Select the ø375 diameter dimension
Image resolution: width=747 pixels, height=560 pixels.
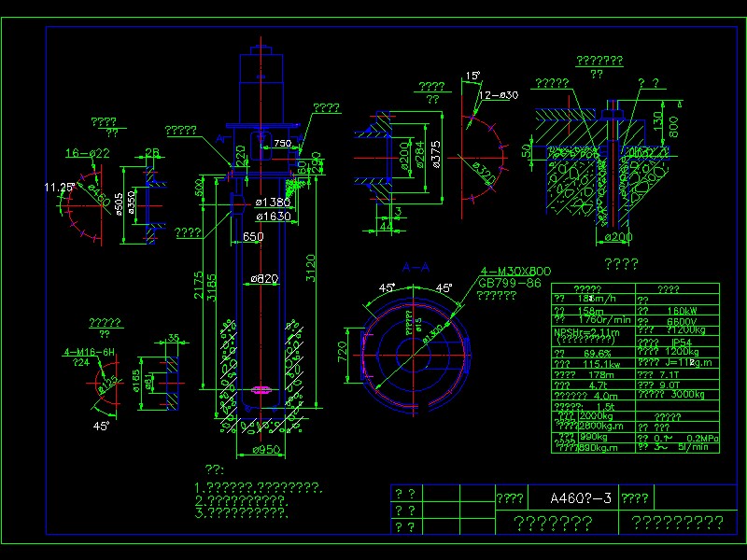point(435,154)
